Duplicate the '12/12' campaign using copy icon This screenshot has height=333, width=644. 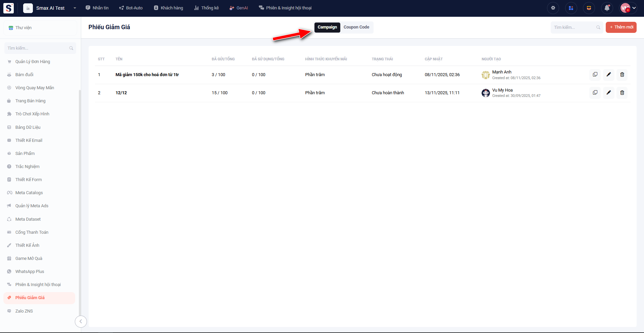coord(595,93)
